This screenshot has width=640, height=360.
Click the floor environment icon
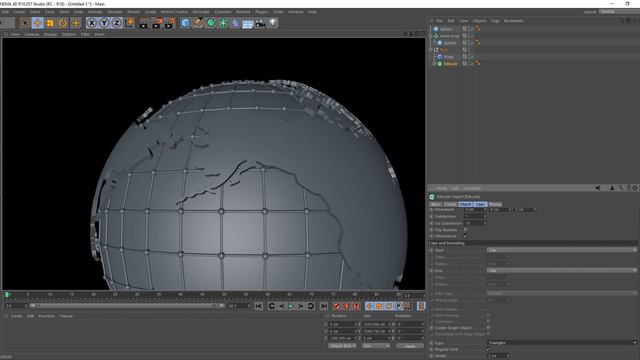(x=248, y=23)
